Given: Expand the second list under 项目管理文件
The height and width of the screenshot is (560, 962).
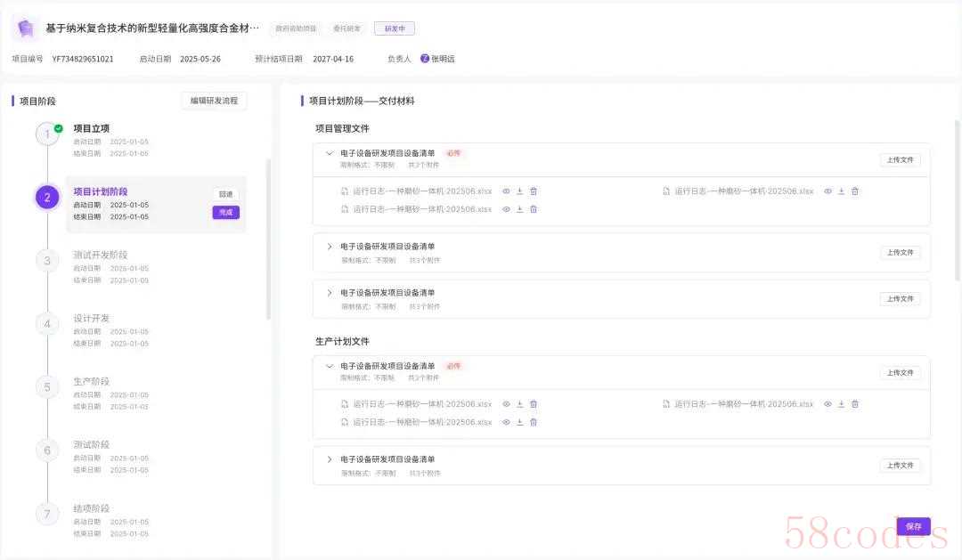Looking at the screenshot, I should (330, 247).
